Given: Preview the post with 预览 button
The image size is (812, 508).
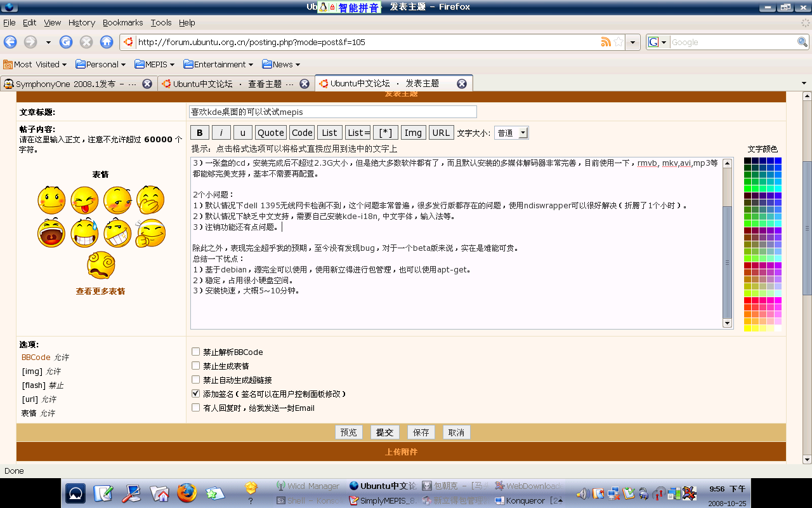Looking at the screenshot, I should click(x=349, y=432).
